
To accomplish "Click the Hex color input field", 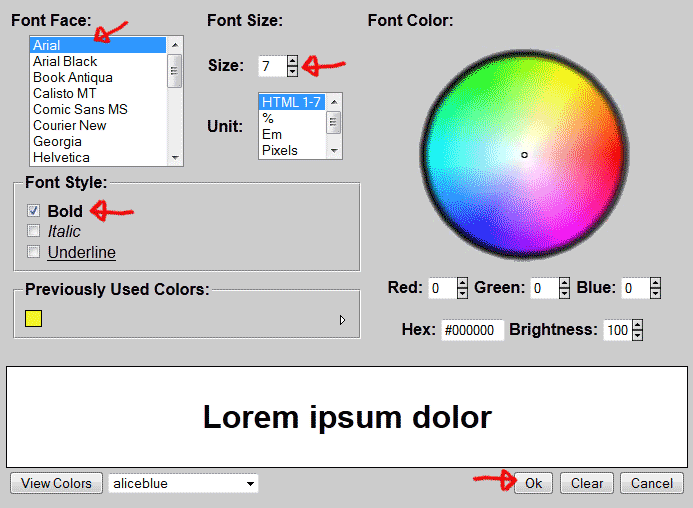I will (x=471, y=330).
